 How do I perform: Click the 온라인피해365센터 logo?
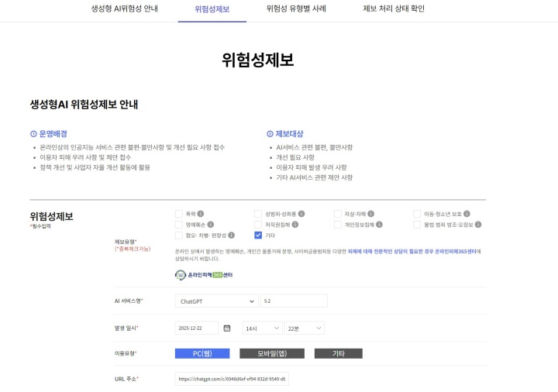coord(204,275)
